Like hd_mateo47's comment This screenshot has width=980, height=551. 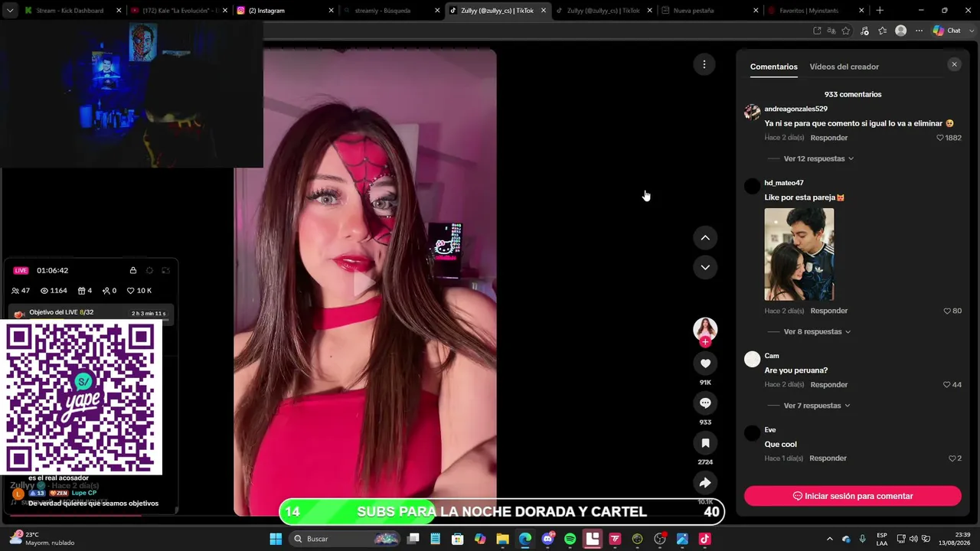(x=947, y=311)
